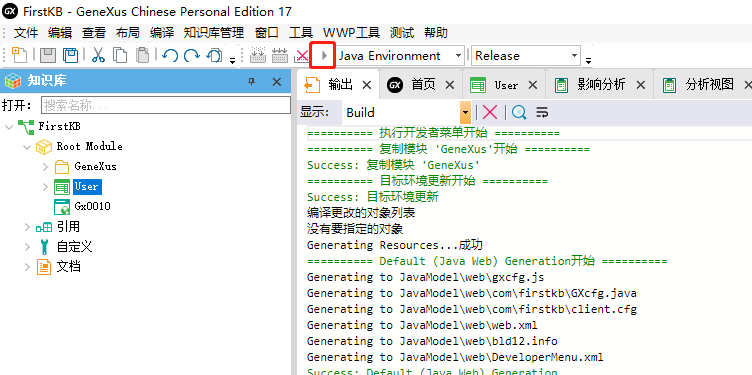
Task: Clear the output with red X
Action: coord(490,113)
